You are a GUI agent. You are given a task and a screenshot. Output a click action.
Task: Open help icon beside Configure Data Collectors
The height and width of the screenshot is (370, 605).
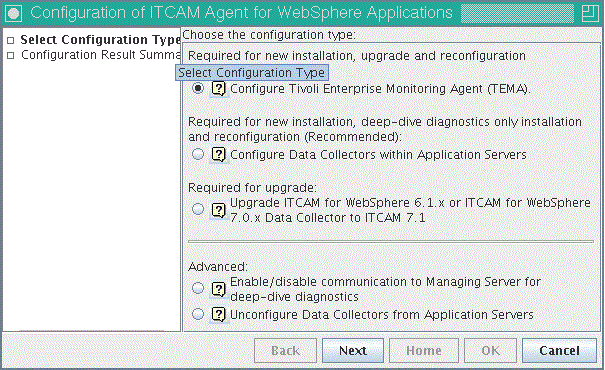(219, 155)
